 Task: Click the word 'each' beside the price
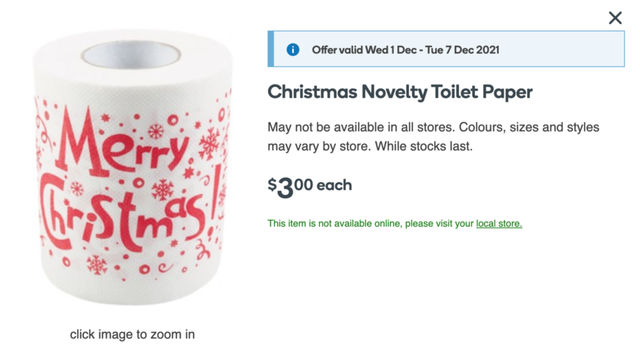[334, 185]
